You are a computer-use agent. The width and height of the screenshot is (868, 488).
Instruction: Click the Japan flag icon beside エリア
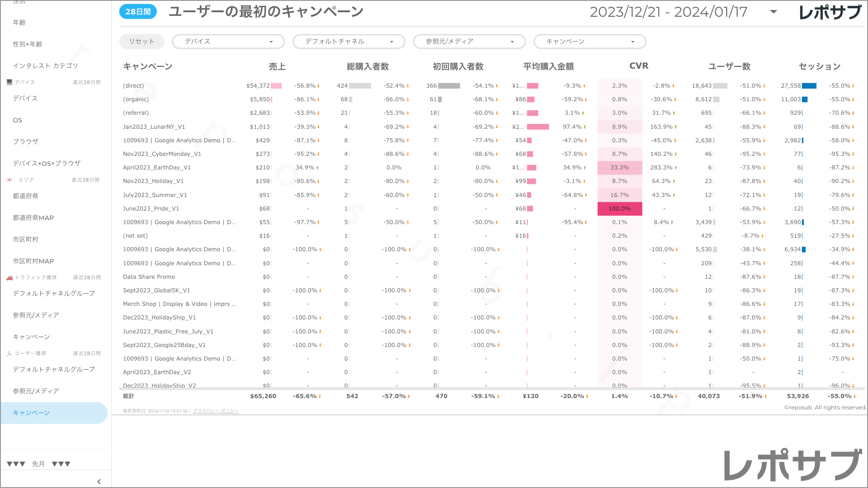(x=9, y=180)
